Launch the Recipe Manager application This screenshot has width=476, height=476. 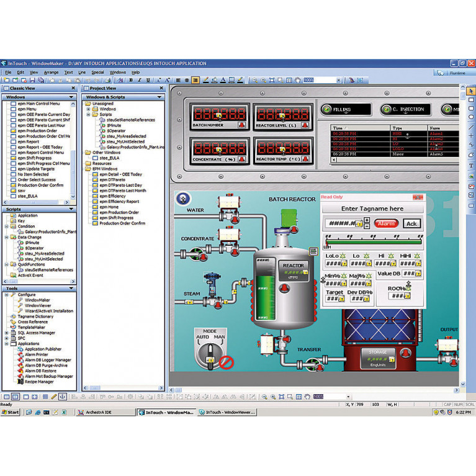pyautogui.click(x=38, y=382)
